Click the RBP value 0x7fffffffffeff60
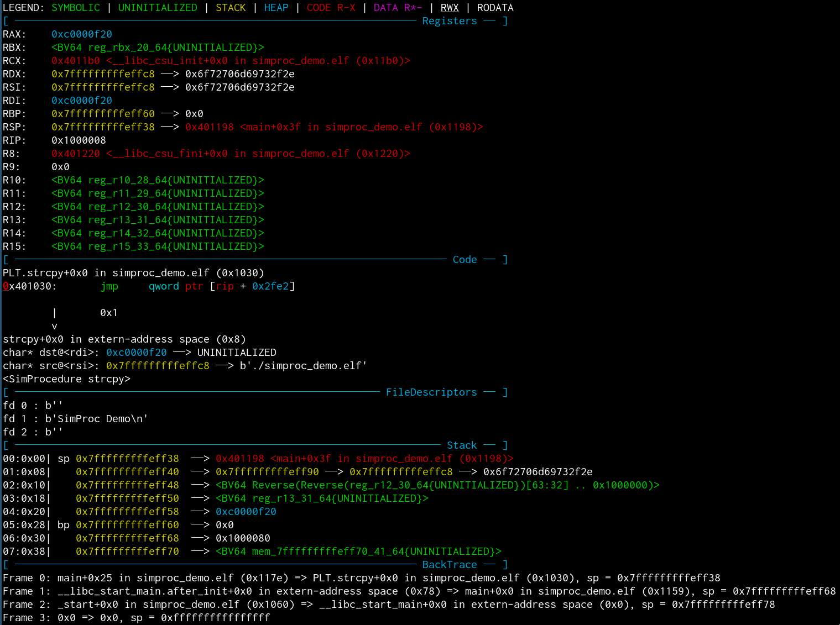Screen dimensions: 840x625 [103, 114]
